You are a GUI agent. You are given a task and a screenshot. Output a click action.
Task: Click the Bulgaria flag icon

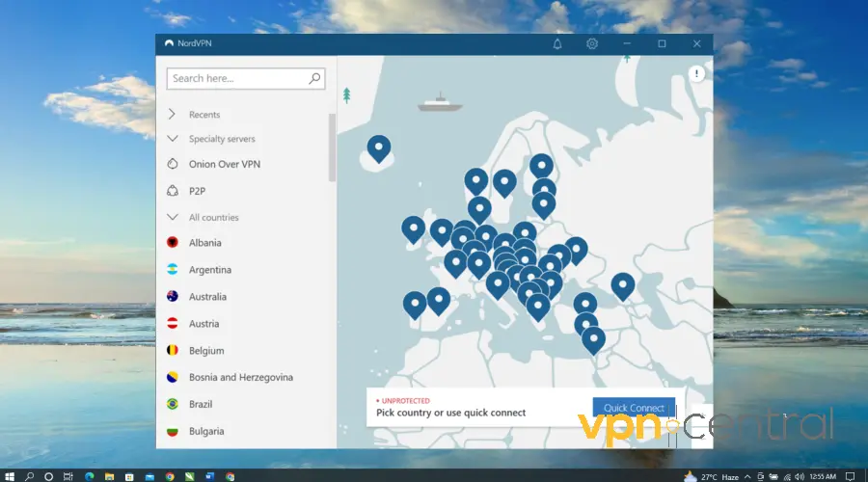tap(173, 431)
